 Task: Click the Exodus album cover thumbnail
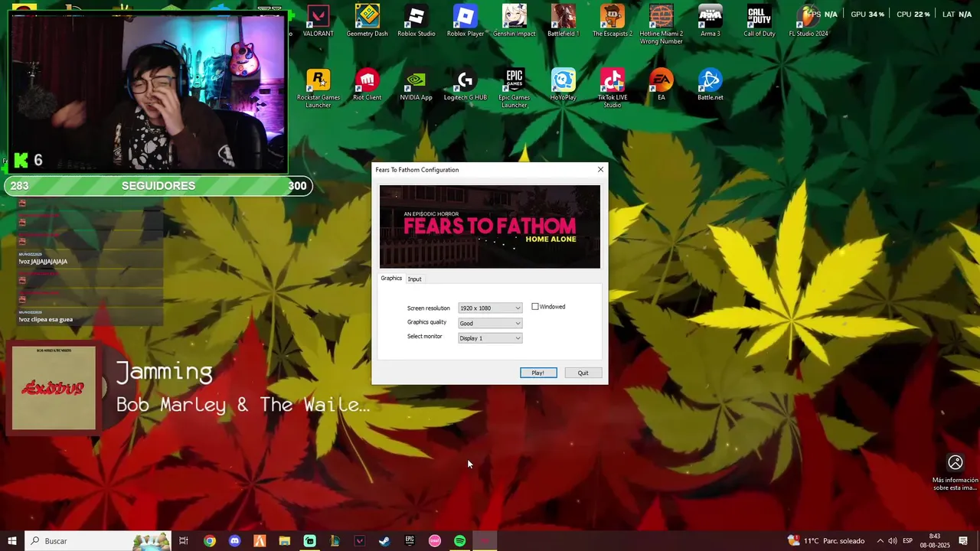point(54,388)
